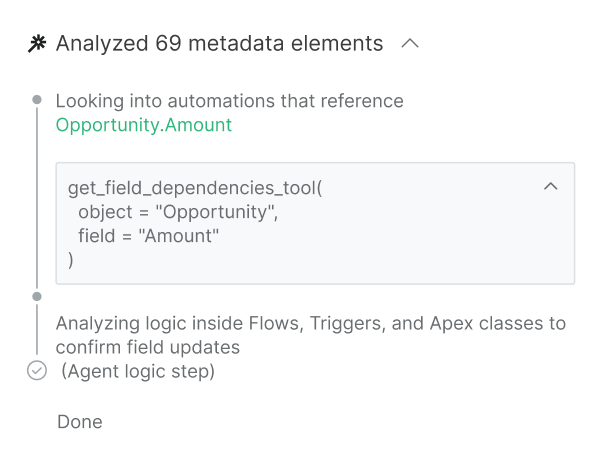Image resolution: width=600 pixels, height=459 pixels.
Task: Click the vertical timeline line between steps
Action: click(x=37, y=200)
